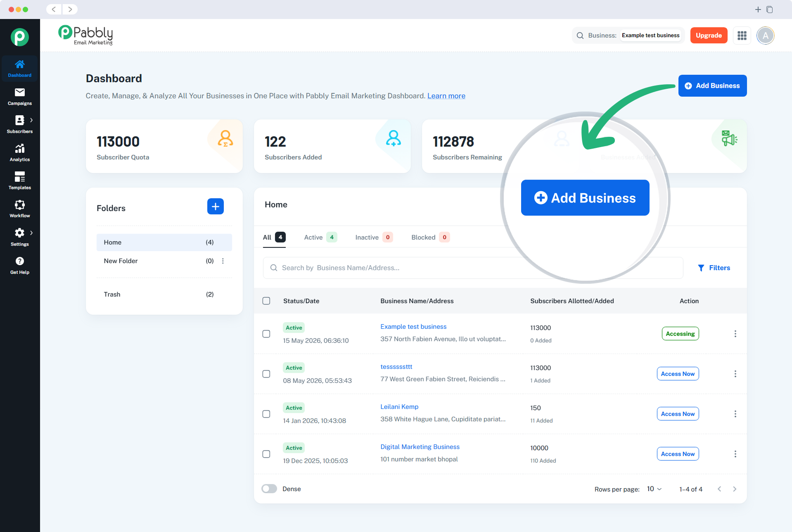Open row menu for Digital Marketing Business
Screen dimensions: 792x532
tap(735, 454)
